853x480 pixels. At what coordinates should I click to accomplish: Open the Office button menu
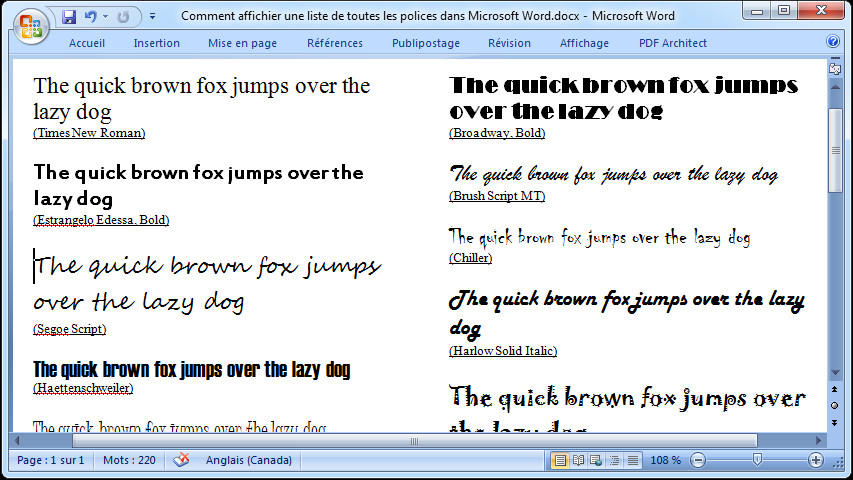(x=27, y=23)
